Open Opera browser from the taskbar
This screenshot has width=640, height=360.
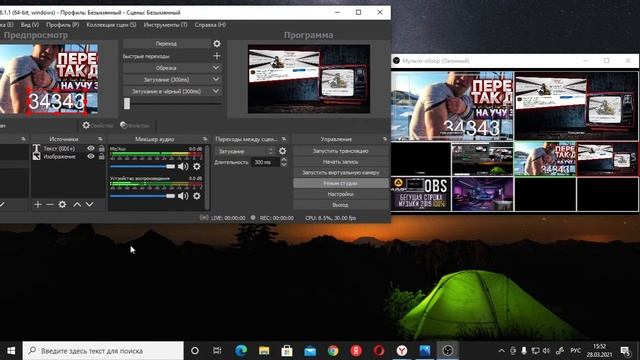(x=379, y=350)
